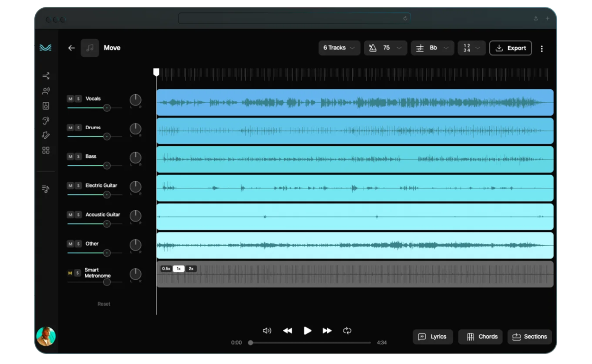
Task: Open the Bb key dropdown
Action: pos(432,48)
